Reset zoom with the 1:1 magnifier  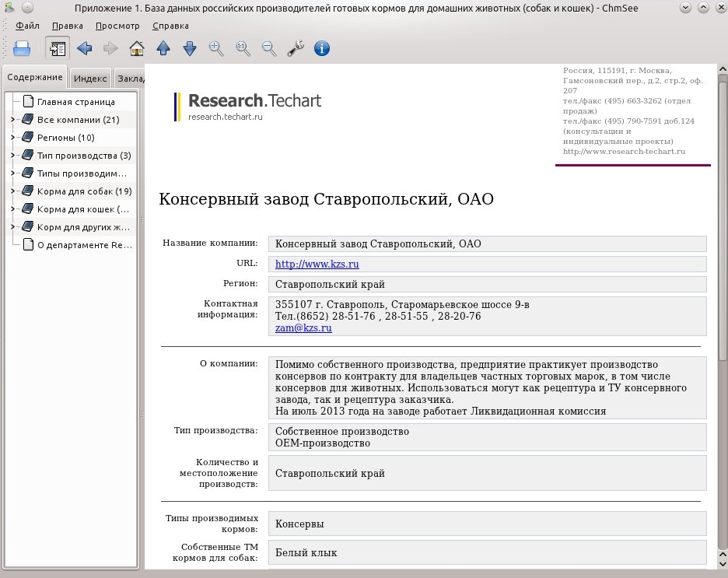243,48
